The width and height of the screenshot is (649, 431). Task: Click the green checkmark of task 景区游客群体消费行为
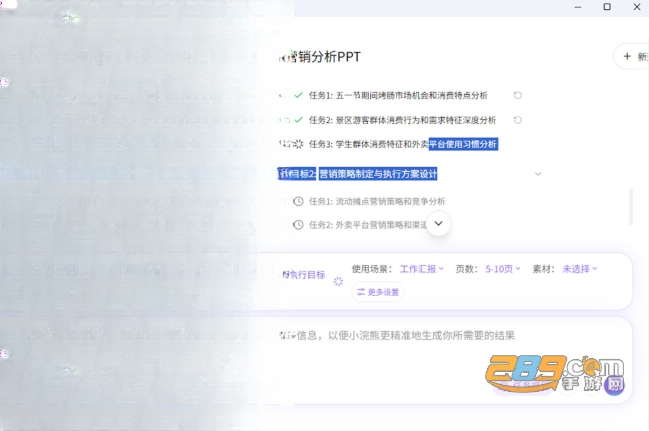click(x=298, y=120)
